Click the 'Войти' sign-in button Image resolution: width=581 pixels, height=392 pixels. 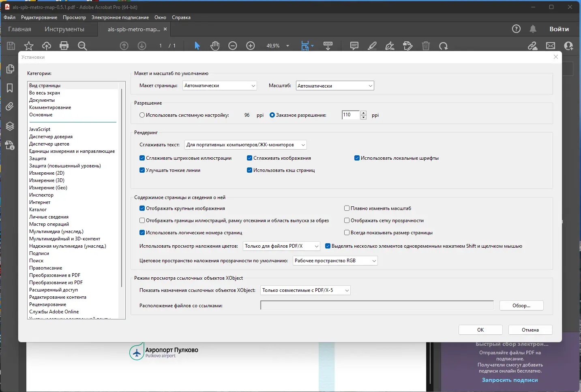[x=559, y=29]
